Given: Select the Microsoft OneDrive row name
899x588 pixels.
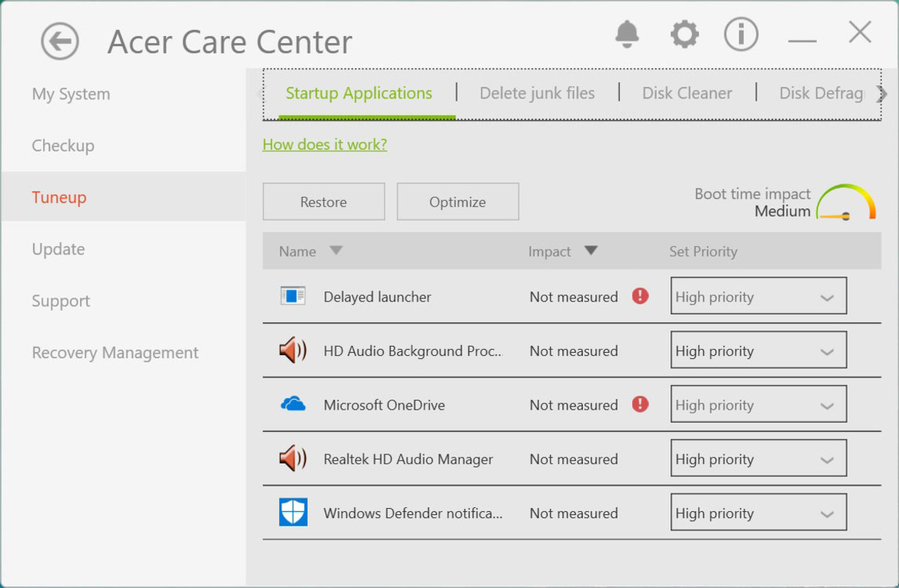Looking at the screenshot, I should tap(385, 404).
